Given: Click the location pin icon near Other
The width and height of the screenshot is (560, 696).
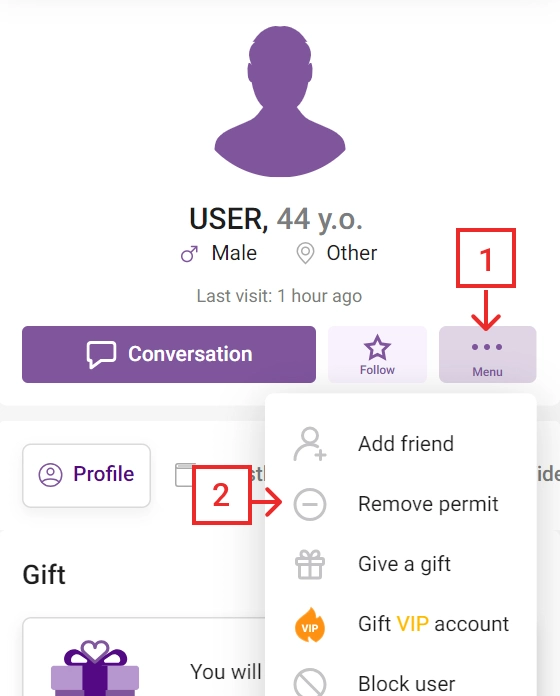Looking at the screenshot, I should (x=305, y=253).
